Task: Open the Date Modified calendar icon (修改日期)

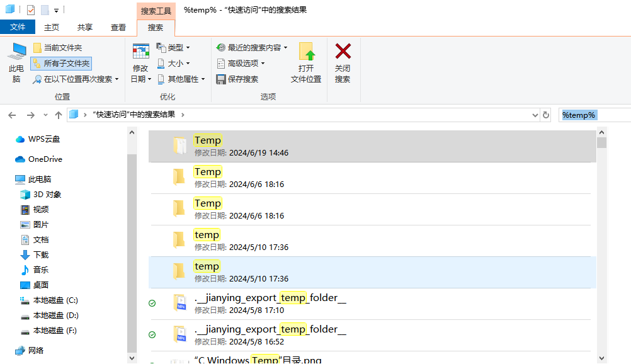Action: pyautogui.click(x=140, y=52)
